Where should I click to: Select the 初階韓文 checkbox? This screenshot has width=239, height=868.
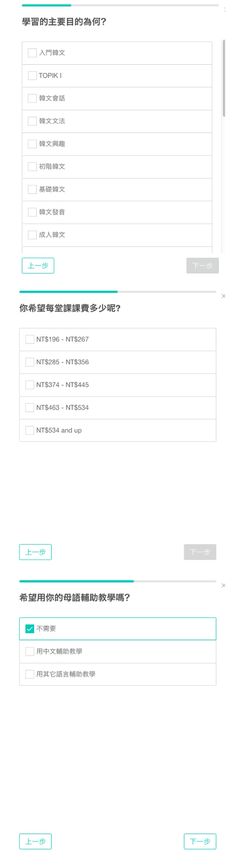point(32,166)
